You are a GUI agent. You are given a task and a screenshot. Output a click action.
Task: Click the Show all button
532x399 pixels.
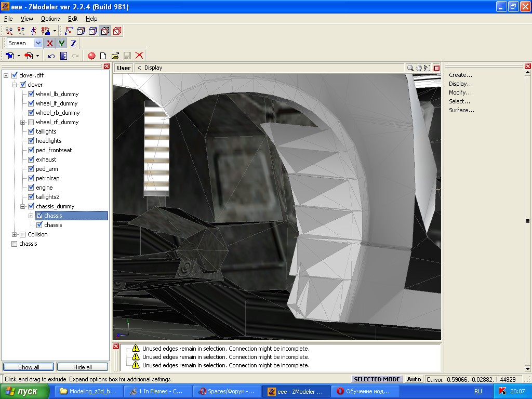(x=29, y=367)
